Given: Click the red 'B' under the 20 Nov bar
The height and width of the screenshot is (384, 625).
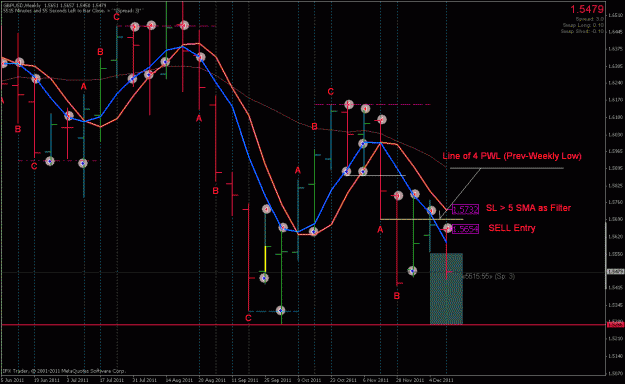Looking at the screenshot, I should click(x=397, y=296).
